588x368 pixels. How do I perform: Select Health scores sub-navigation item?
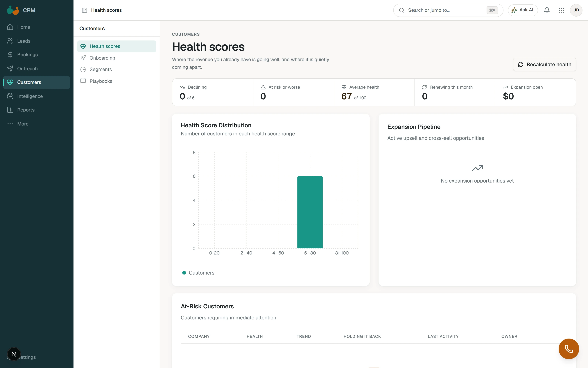pyautogui.click(x=117, y=46)
